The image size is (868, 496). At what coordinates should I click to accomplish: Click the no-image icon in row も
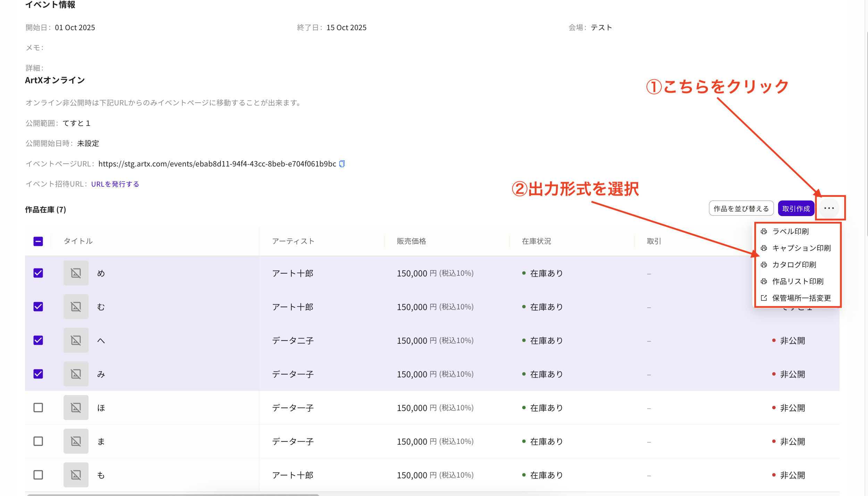tap(76, 475)
